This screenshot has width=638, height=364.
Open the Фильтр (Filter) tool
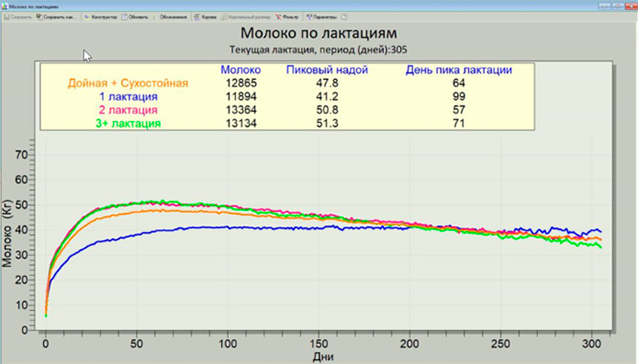pyautogui.click(x=286, y=17)
